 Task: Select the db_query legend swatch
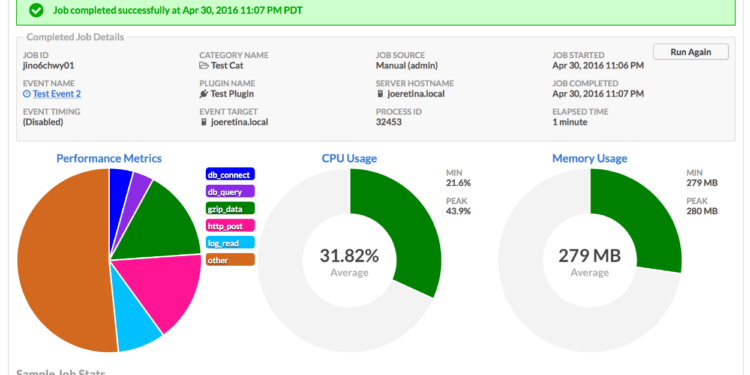click(230, 192)
